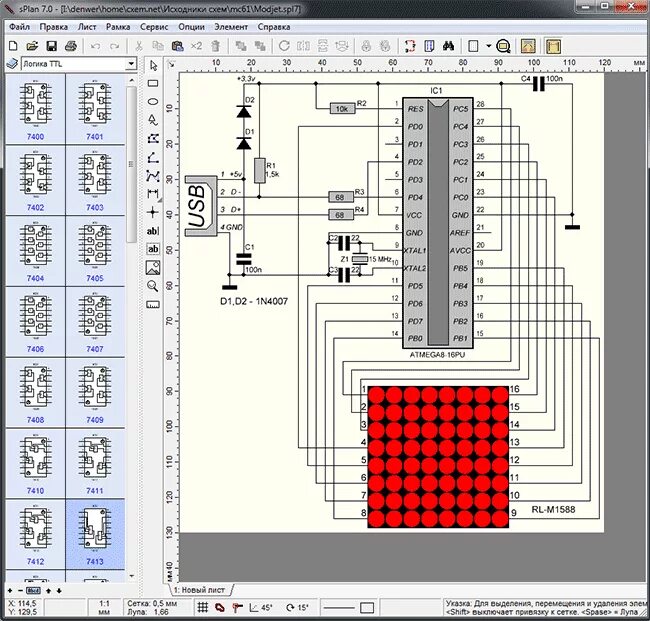This screenshot has width=650, height=621.
Task: Open the Справка menu
Action: coord(274,27)
